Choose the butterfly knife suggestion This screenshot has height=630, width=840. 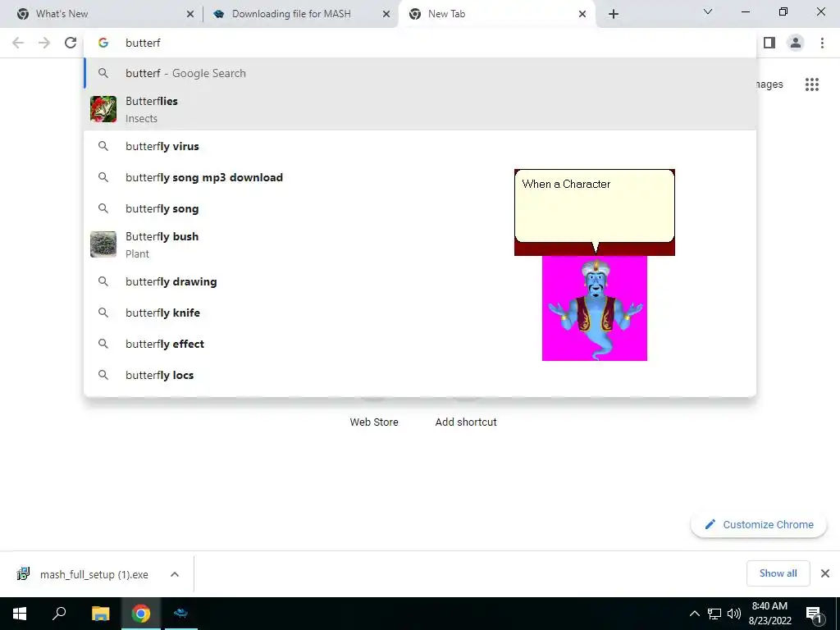tap(421, 313)
